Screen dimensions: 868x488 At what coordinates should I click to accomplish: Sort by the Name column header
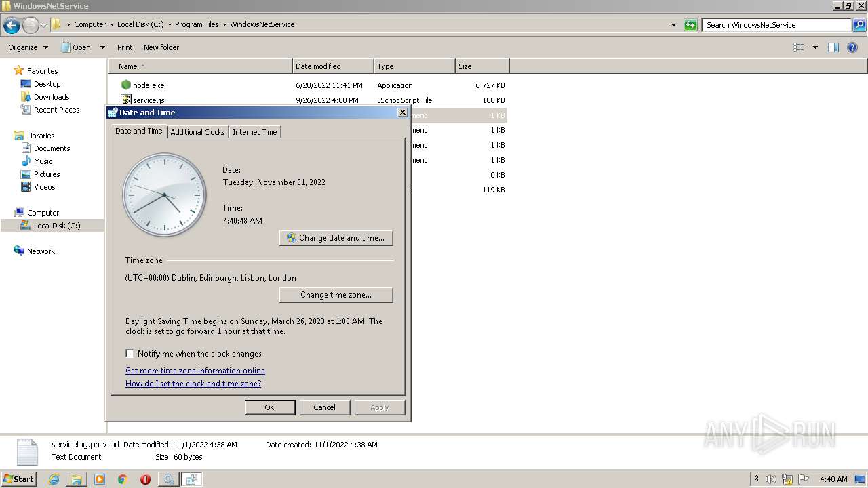click(x=200, y=66)
